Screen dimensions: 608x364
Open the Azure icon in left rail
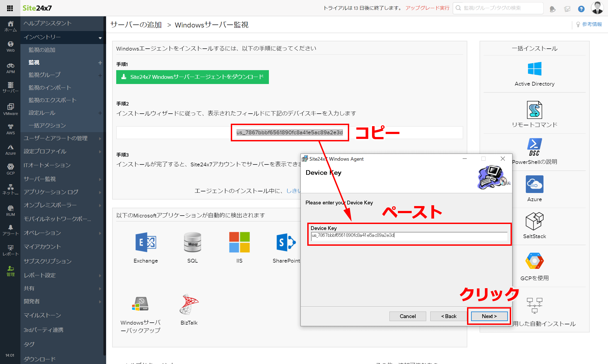coord(10,150)
